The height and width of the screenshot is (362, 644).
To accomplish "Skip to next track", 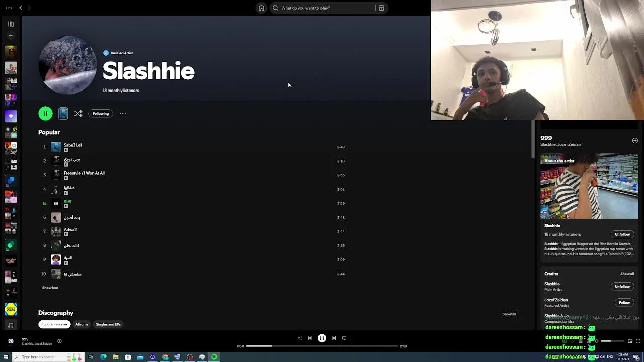I will click(x=334, y=338).
